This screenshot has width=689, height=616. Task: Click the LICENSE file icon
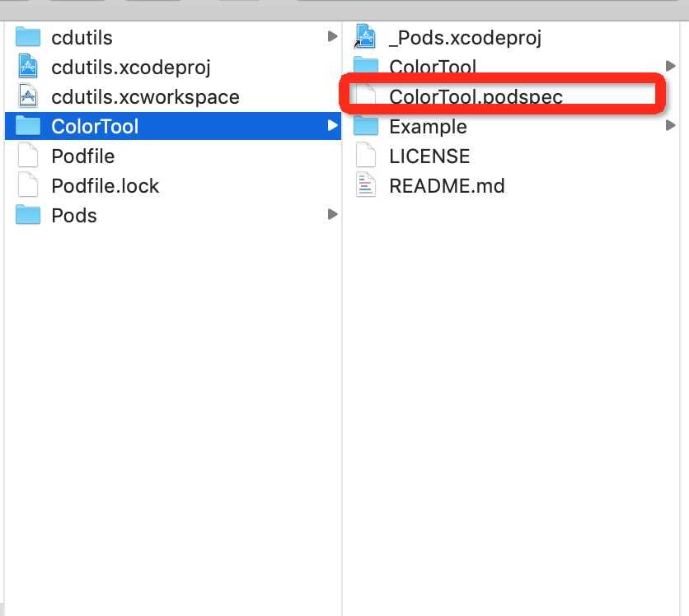coord(366,156)
